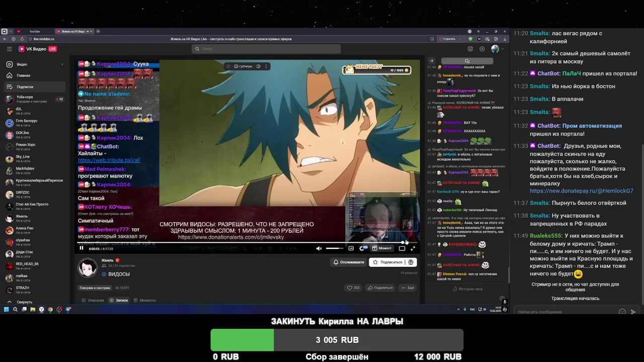Viewport: 644px width, 362px height.
Task: Open File Explorer folder on taskbar
Action: pyautogui.click(x=33, y=309)
